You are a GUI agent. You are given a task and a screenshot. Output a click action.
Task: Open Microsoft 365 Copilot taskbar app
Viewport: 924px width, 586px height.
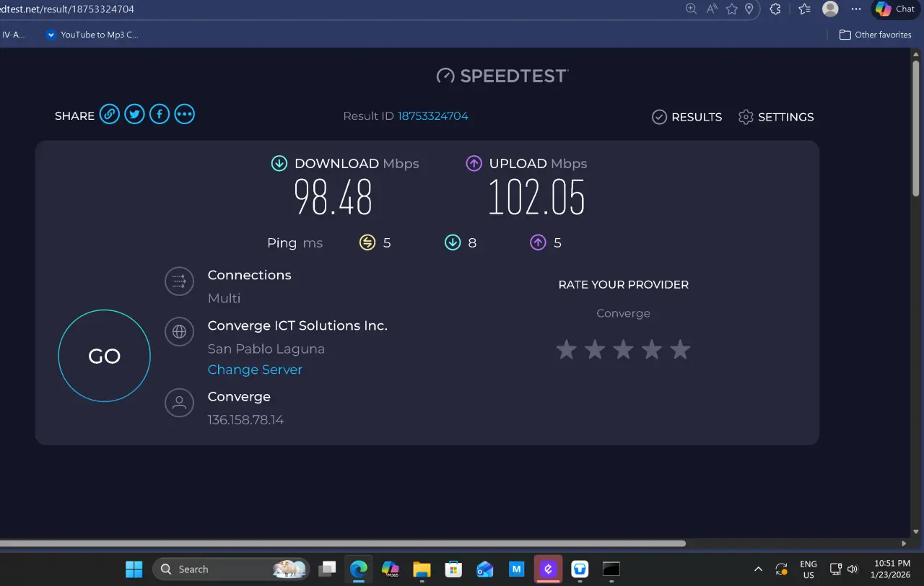pyautogui.click(x=391, y=569)
